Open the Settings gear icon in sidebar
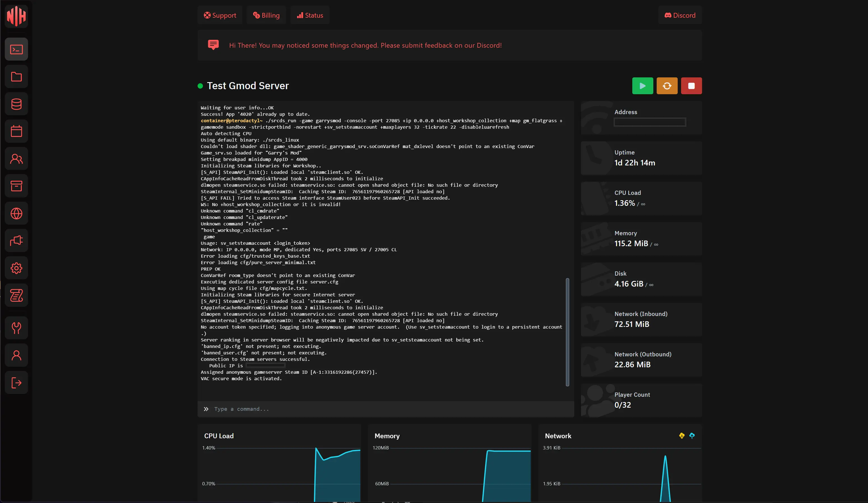This screenshot has width=868, height=503. point(16,268)
